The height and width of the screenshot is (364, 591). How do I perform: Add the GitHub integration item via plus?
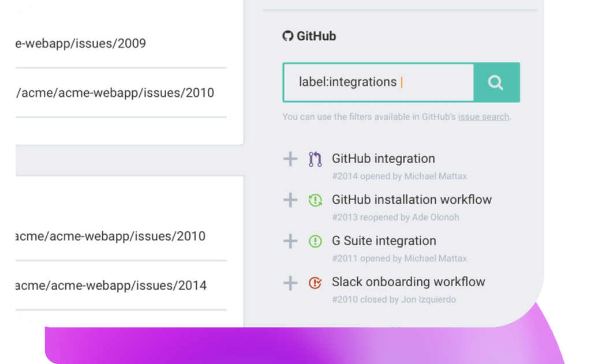[x=290, y=159]
